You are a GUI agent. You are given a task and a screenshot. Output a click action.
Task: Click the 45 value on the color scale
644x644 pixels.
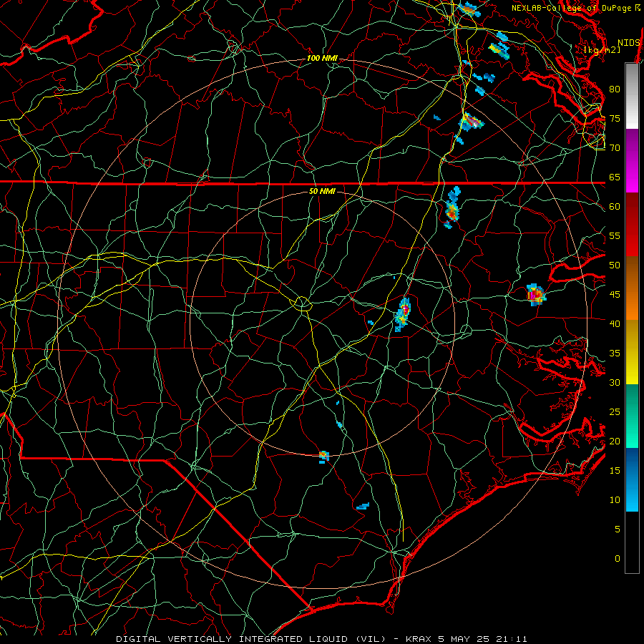615,295
